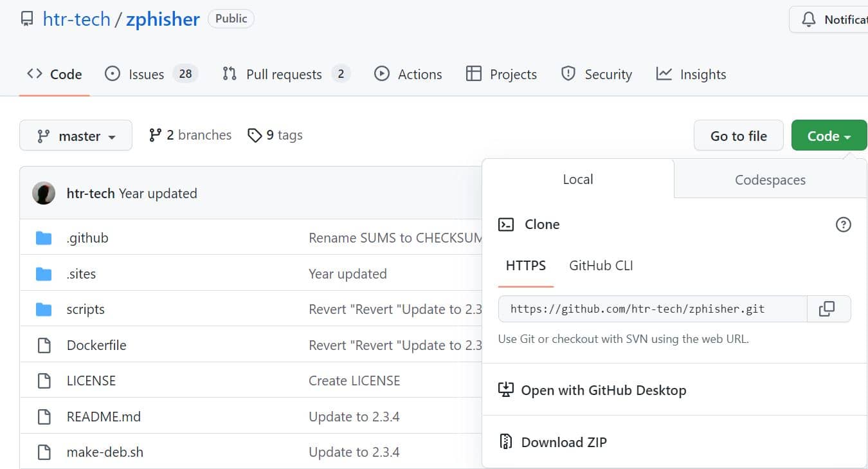Open the Security tab
This screenshot has width=868, height=469.
pos(597,74)
